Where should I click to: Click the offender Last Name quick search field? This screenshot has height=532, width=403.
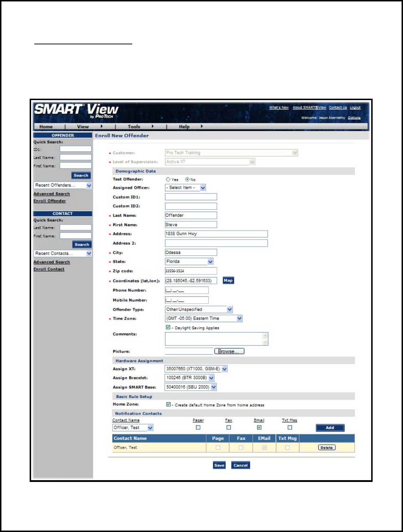[76, 157]
